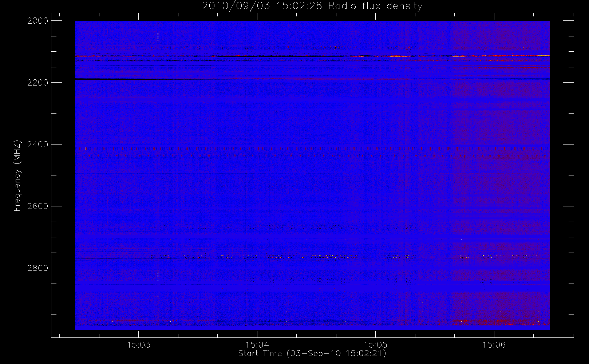This screenshot has height=364, width=589.
Task: Click the 2400 frequency tick label
Action: (38, 145)
